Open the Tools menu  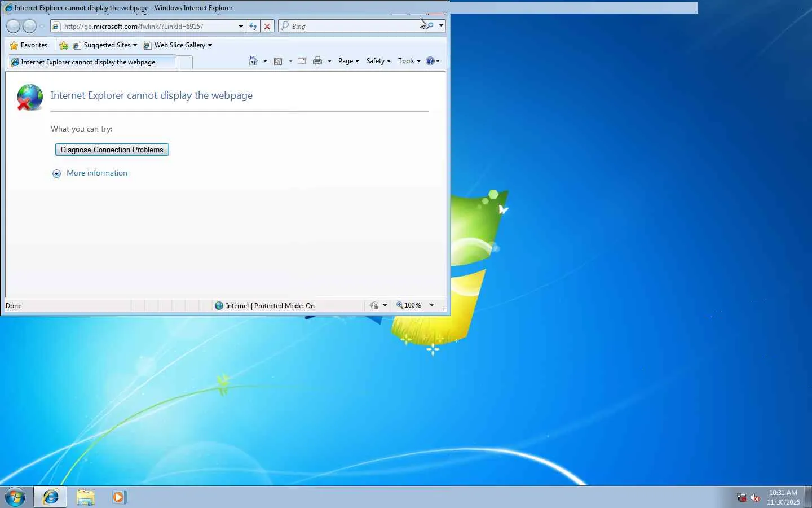coord(409,61)
